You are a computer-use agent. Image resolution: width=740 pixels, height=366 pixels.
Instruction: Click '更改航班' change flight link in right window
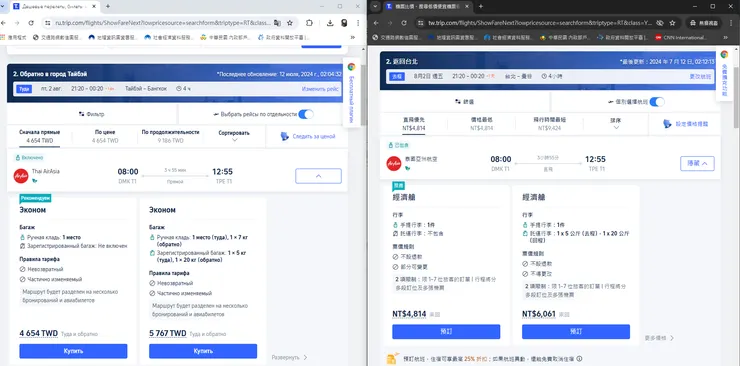click(699, 76)
